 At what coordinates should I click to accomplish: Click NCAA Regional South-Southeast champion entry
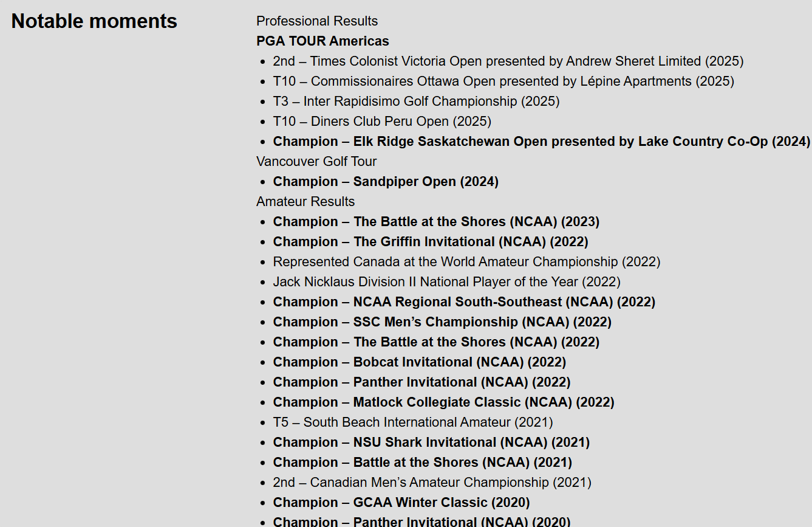(x=464, y=302)
